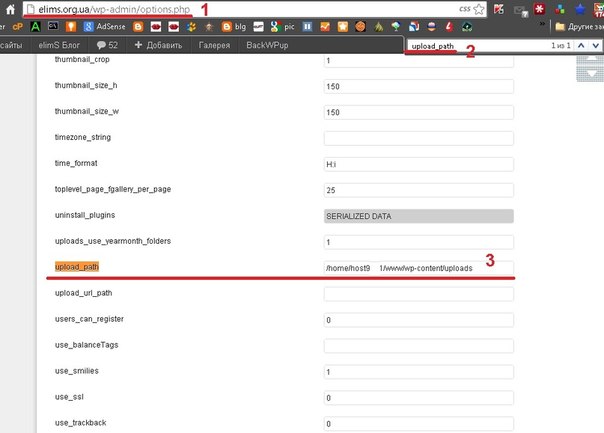Image resolution: width=604 pixels, height=433 pixels.
Task: Edit the thumbnail_size_w value field
Action: [419, 112]
